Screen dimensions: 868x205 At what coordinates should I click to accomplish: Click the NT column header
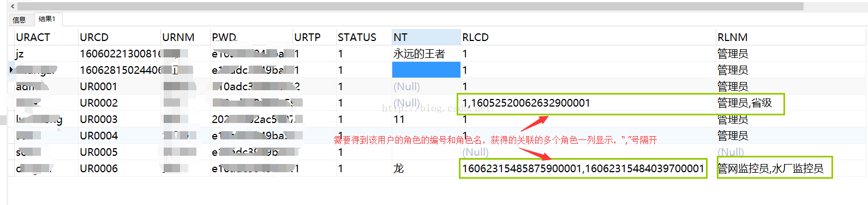point(426,37)
